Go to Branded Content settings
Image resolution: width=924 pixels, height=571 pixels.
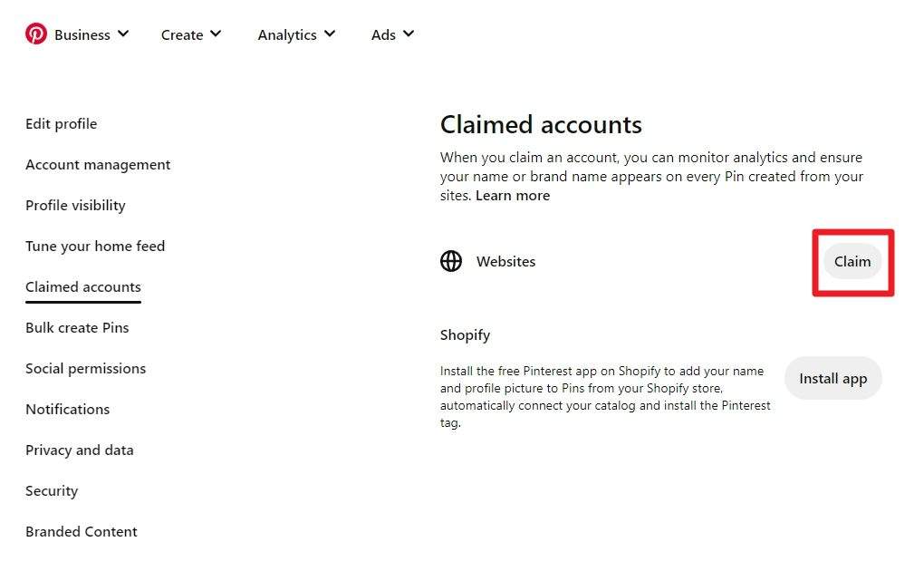click(82, 531)
